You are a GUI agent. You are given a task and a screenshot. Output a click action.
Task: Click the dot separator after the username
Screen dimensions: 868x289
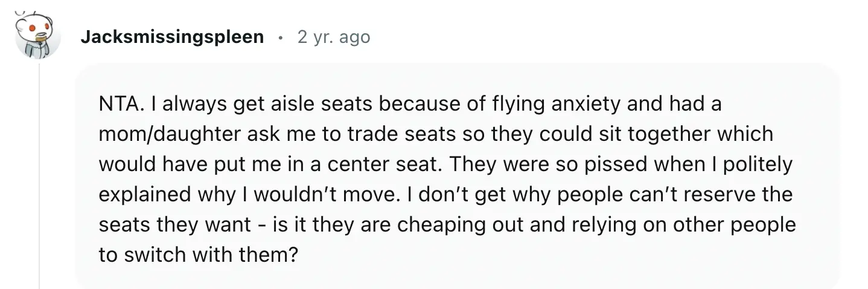[281, 37]
